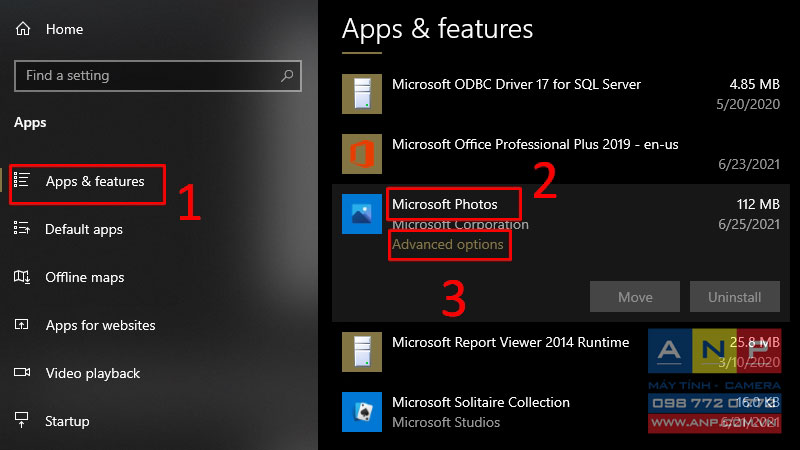This screenshot has height=450, width=800.
Task: Click the Apps & features page heading
Action: pyautogui.click(x=437, y=29)
